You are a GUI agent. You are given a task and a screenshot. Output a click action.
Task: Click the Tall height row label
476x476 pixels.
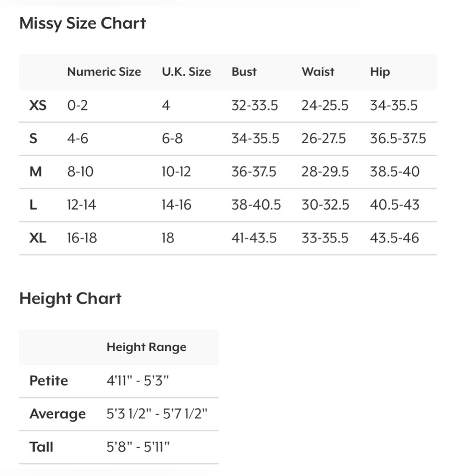pos(41,447)
